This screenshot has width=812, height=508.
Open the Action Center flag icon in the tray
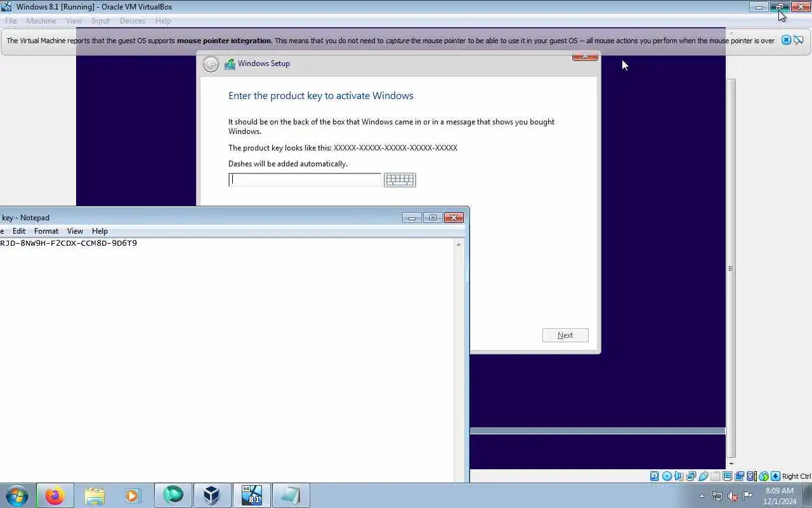pyautogui.click(x=748, y=496)
